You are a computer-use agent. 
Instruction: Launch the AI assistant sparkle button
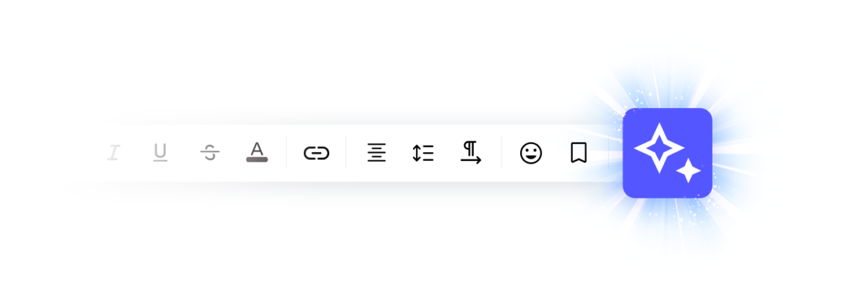pos(668,153)
